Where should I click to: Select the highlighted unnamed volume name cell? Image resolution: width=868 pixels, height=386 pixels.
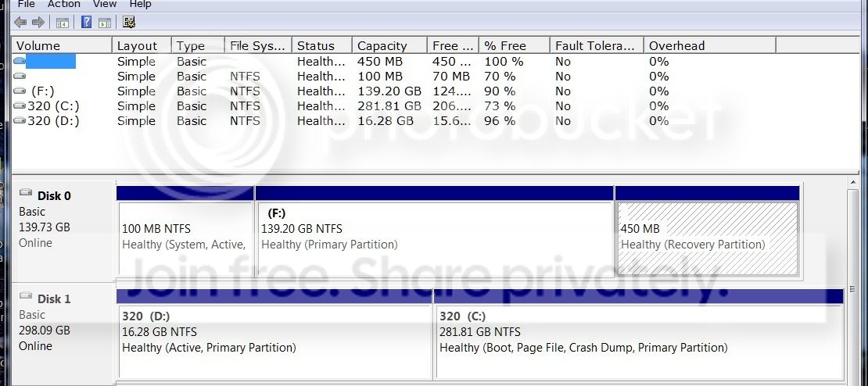point(50,62)
